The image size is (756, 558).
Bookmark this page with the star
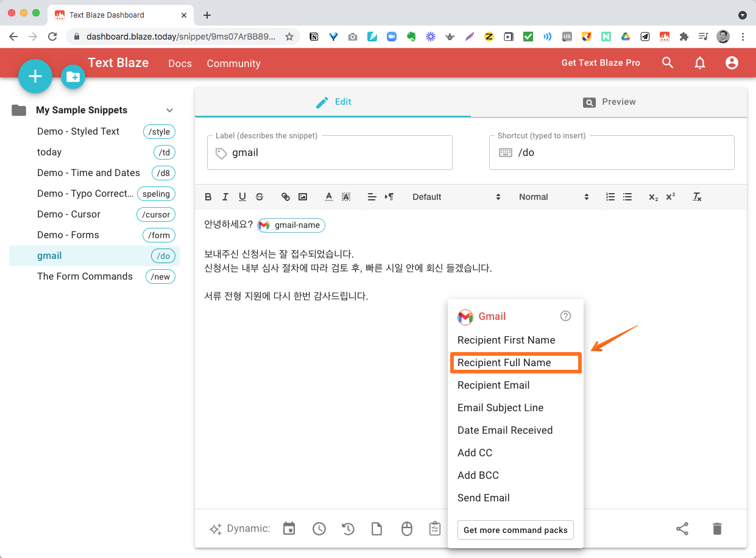(289, 37)
